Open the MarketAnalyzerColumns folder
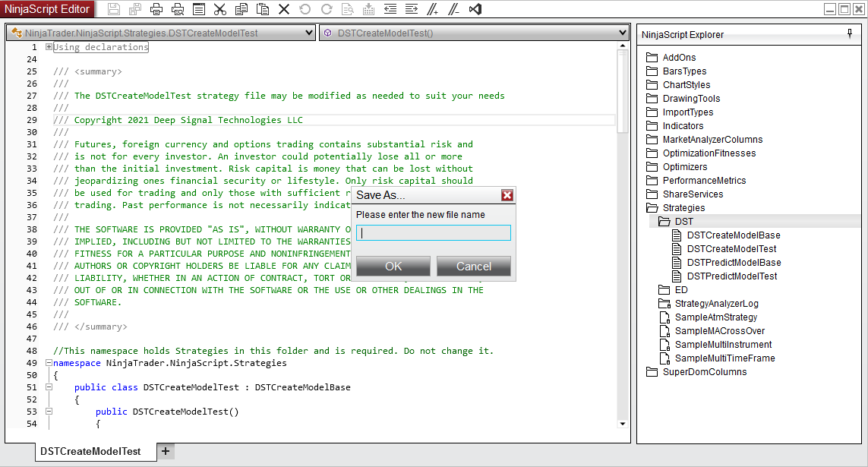868x467 pixels. pos(705,140)
